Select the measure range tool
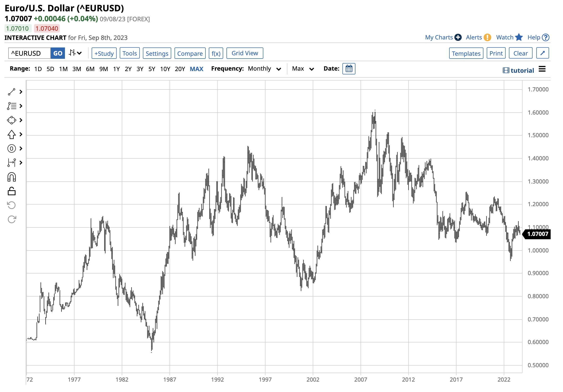563x392 pixels. click(x=12, y=163)
